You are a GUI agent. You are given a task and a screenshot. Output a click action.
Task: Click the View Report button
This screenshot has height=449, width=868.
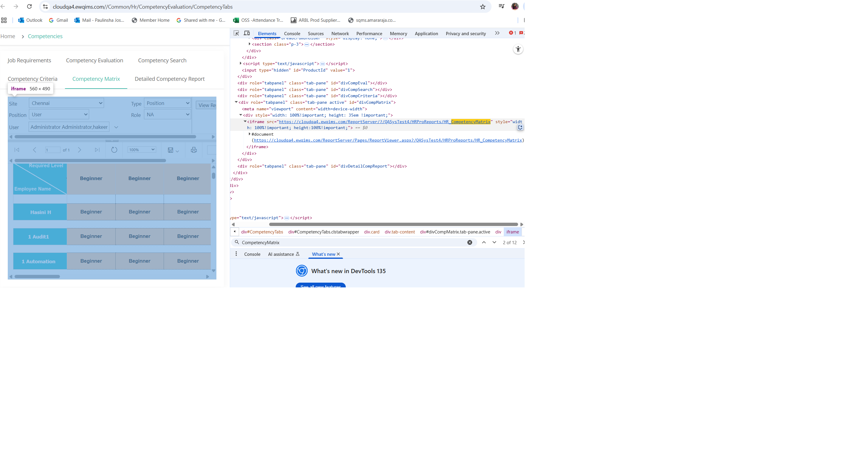[x=206, y=105]
